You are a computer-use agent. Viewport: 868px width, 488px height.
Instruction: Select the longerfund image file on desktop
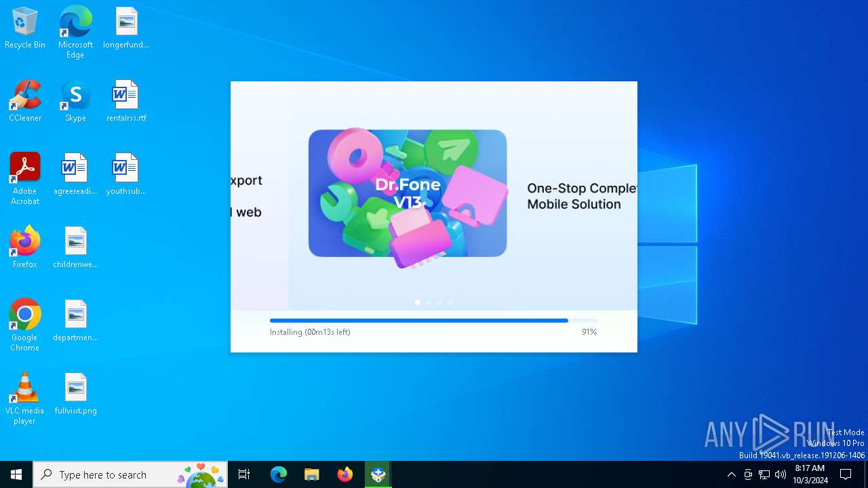pyautogui.click(x=126, y=28)
